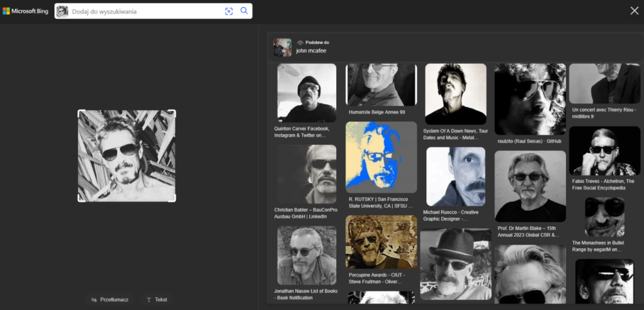This screenshot has height=310, width=644.
Task: Click the visual search camera icon
Action: tap(229, 11)
